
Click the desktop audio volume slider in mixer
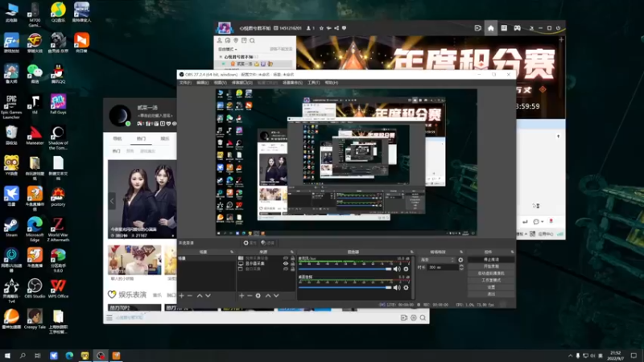[345, 288]
